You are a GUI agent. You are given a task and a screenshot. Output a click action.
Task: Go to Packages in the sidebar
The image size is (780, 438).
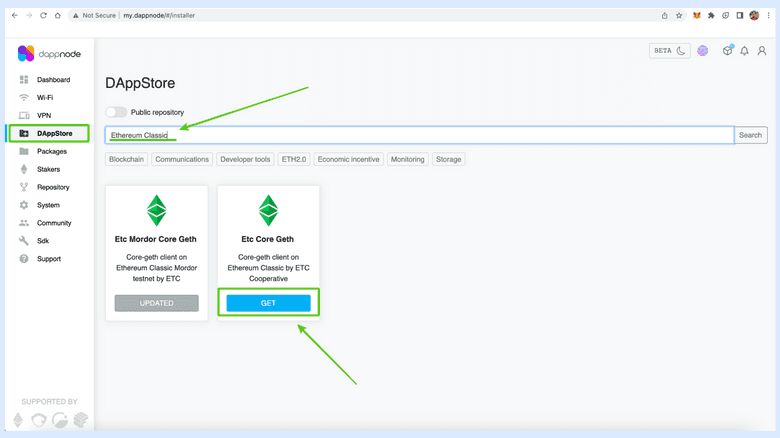51,151
